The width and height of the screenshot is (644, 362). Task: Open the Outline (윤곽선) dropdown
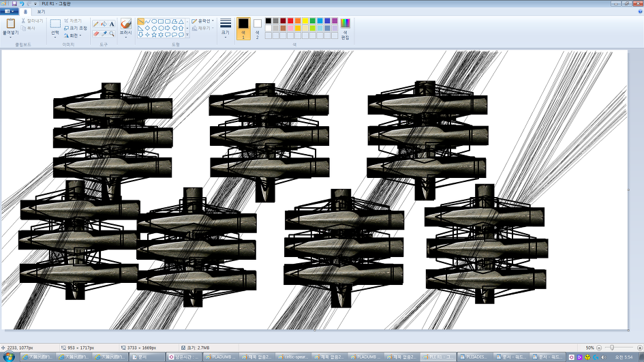pos(202,21)
